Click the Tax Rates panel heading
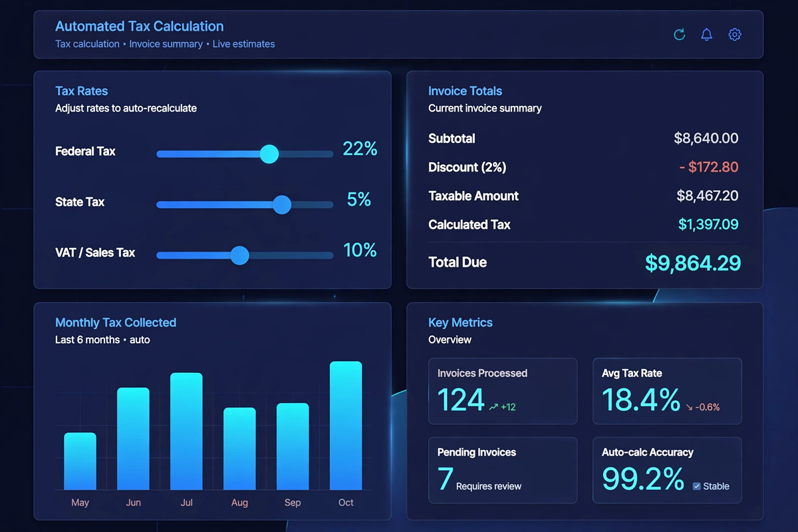 (82, 91)
